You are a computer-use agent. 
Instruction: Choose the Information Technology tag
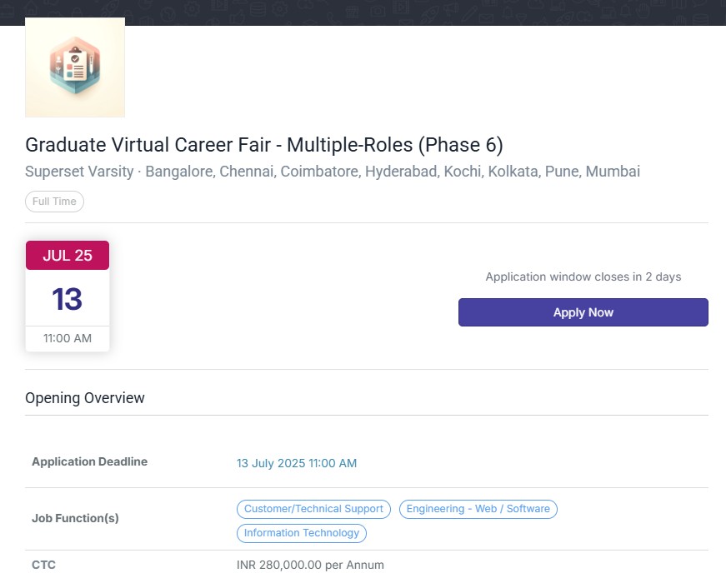pos(302,533)
